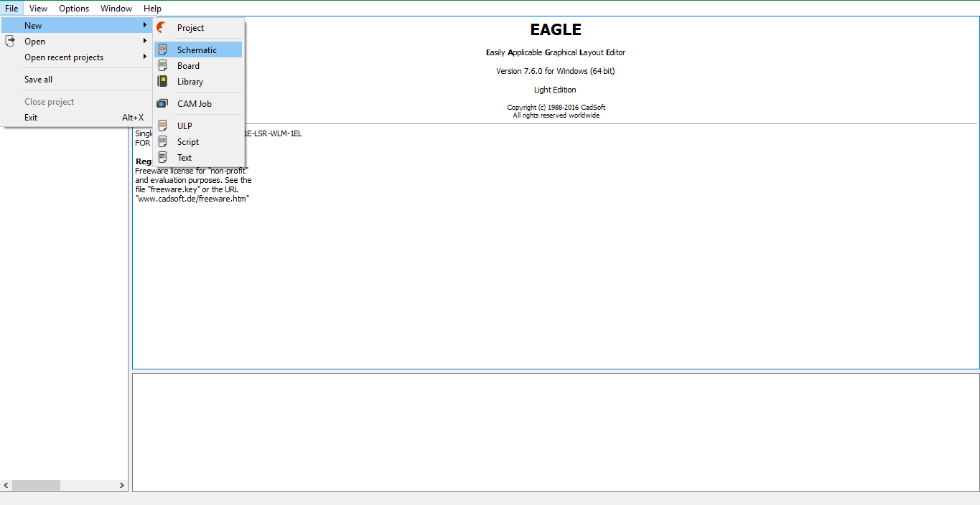Click the Open menu entry's folder icon

(10, 42)
